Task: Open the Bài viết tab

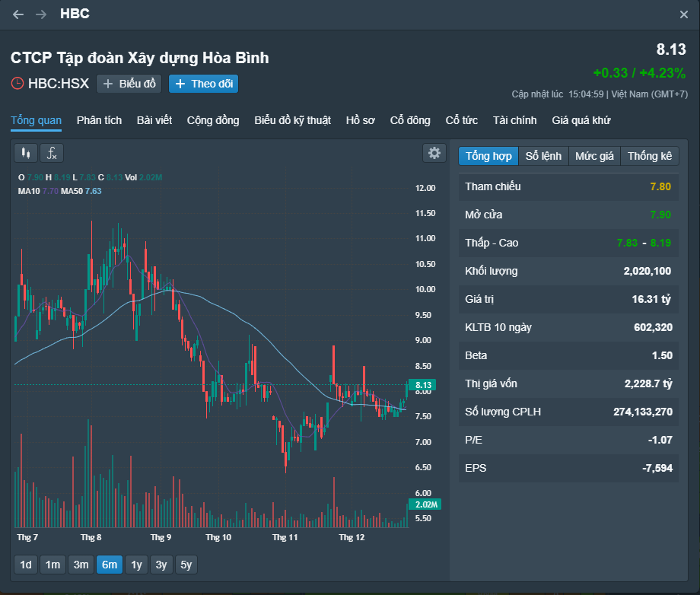Action: click(x=154, y=120)
